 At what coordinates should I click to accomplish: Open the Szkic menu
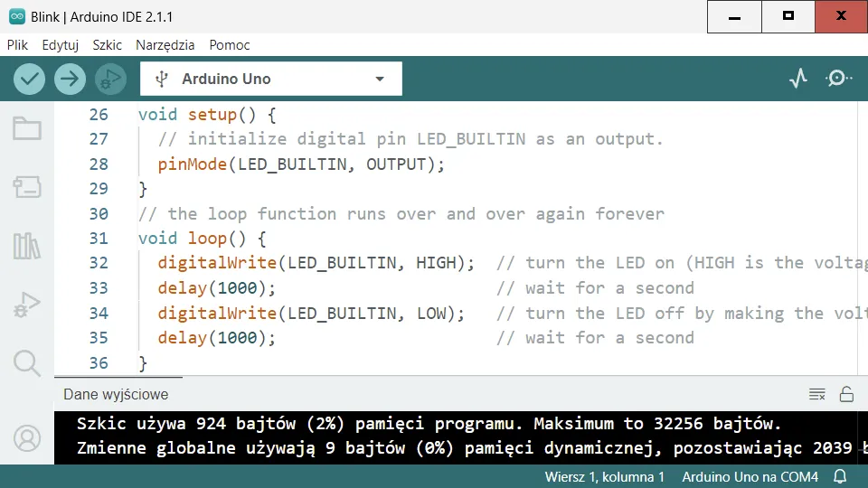(x=107, y=45)
